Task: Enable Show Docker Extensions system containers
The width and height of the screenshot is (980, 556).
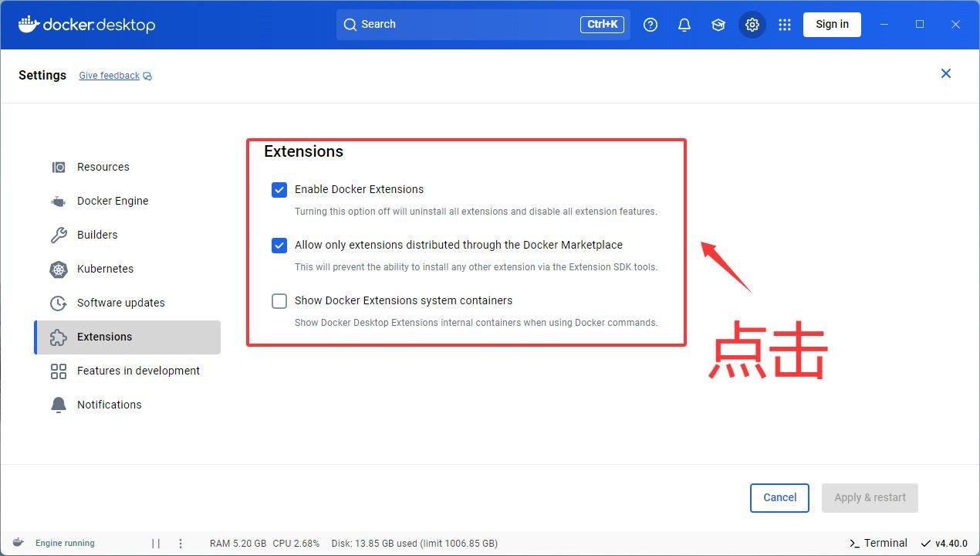Action: point(279,301)
